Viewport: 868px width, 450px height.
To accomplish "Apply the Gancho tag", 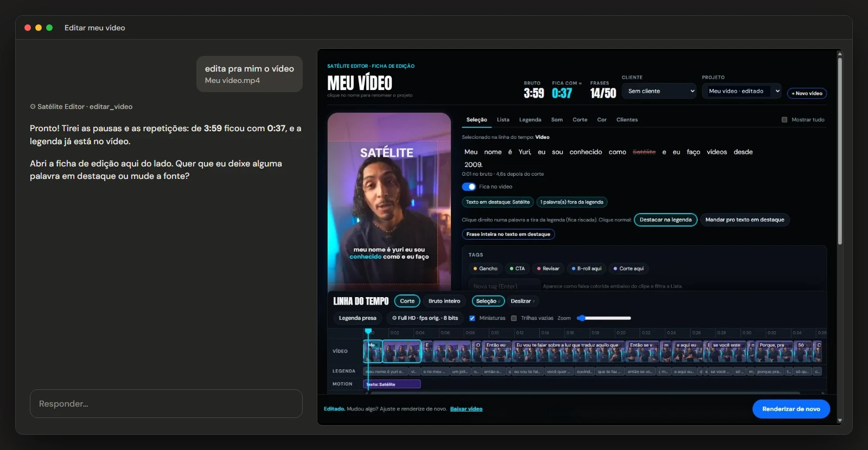I will point(485,268).
